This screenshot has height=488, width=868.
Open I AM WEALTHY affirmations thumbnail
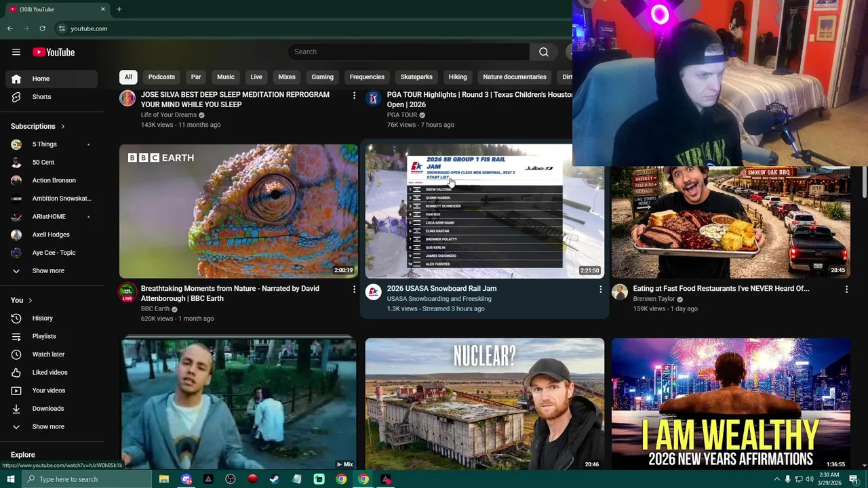click(x=730, y=404)
